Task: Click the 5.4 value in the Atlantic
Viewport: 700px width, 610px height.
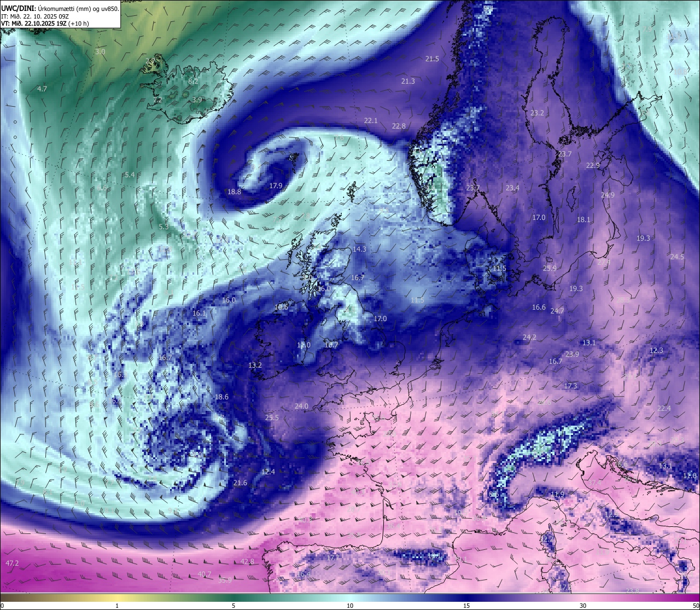Action: [x=130, y=175]
